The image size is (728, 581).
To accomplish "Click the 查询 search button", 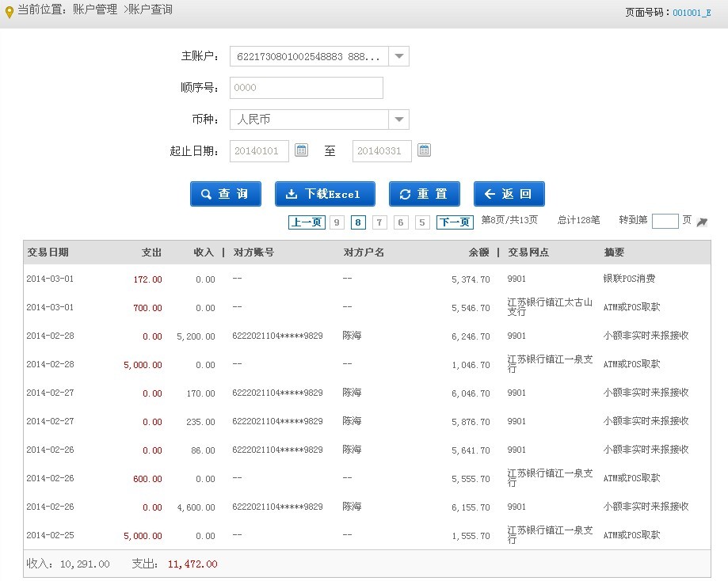I will [x=226, y=194].
